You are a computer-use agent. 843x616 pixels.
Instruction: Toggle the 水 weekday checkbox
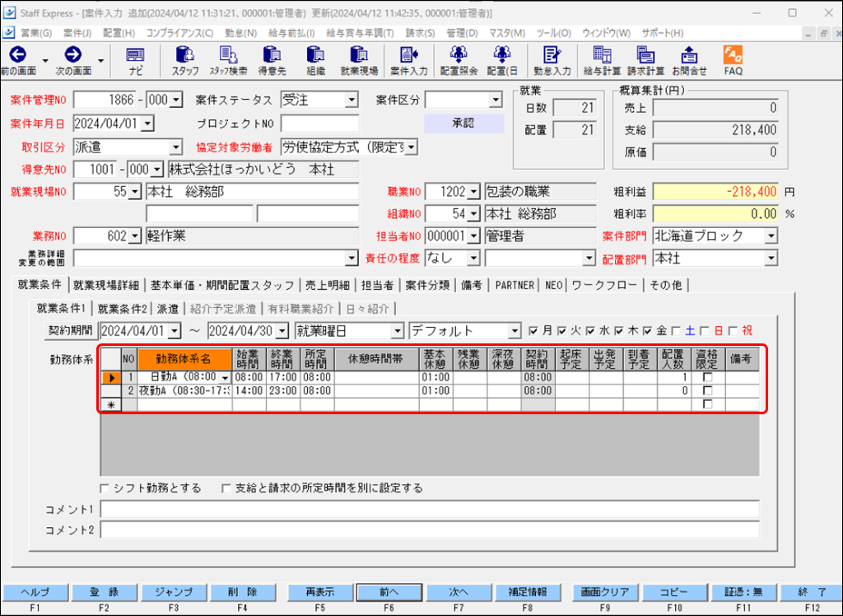pos(590,330)
